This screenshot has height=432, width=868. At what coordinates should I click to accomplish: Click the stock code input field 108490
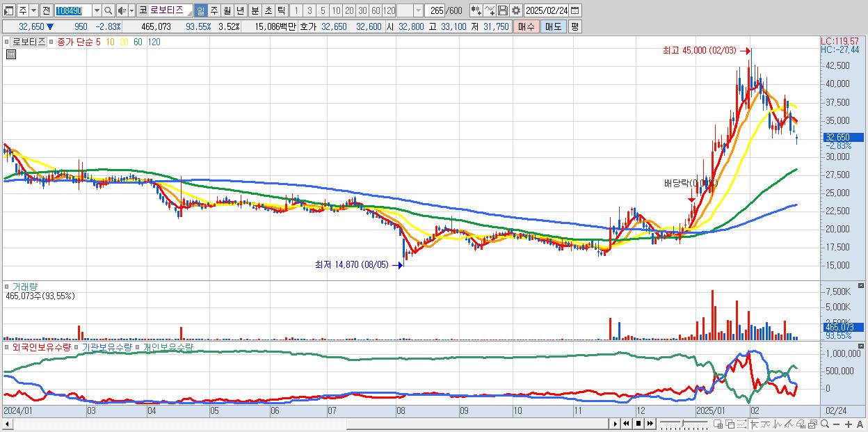[72, 10]
